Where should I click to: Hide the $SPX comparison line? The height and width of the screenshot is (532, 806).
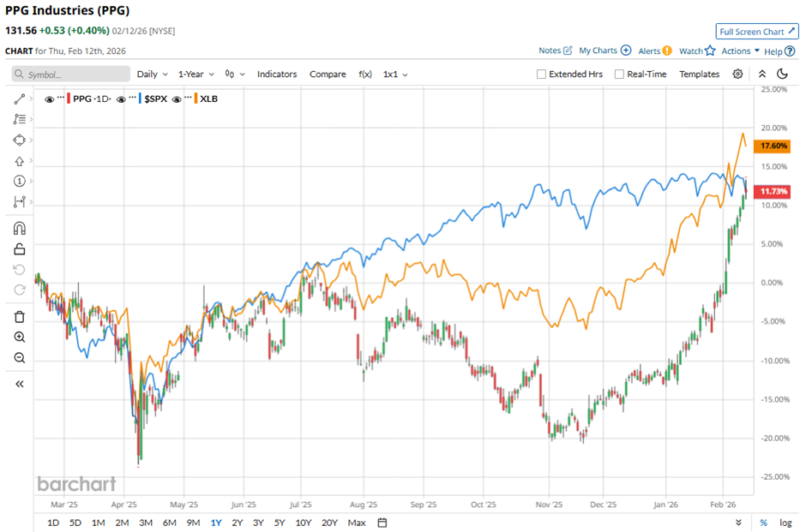pos(121,99)
